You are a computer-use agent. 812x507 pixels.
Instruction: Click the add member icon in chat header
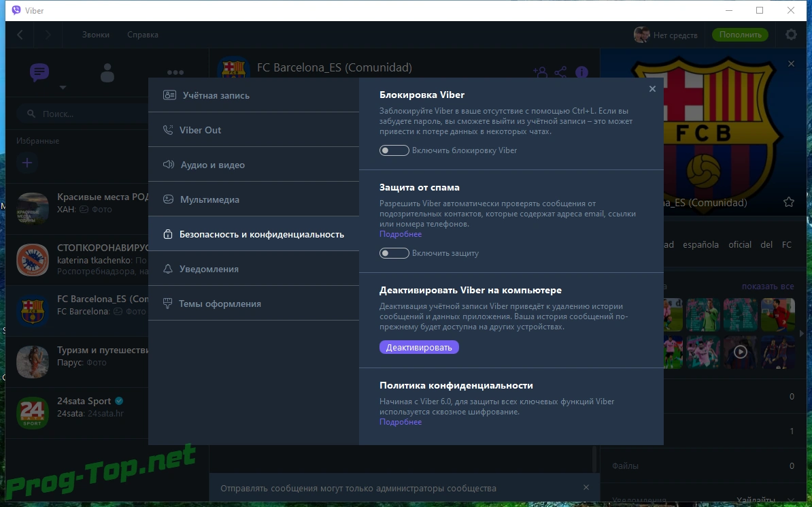539,72
